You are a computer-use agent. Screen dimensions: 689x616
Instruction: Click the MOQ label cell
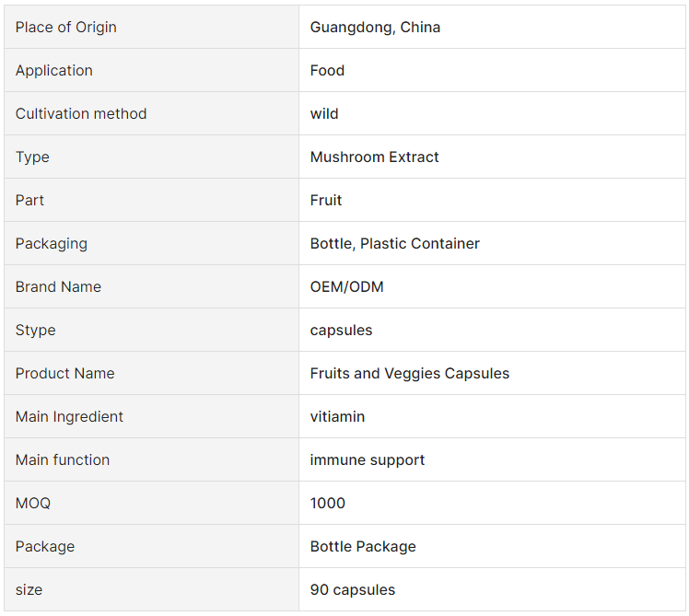coord(152,503)
